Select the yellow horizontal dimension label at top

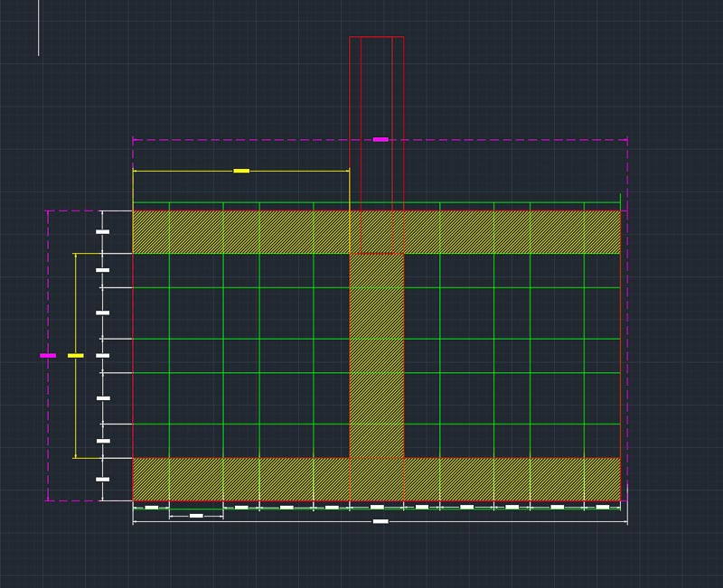tap(241, 171)
